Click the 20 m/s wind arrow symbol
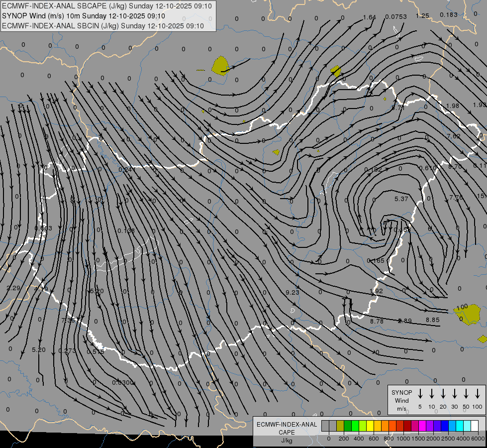 point(443,394)
